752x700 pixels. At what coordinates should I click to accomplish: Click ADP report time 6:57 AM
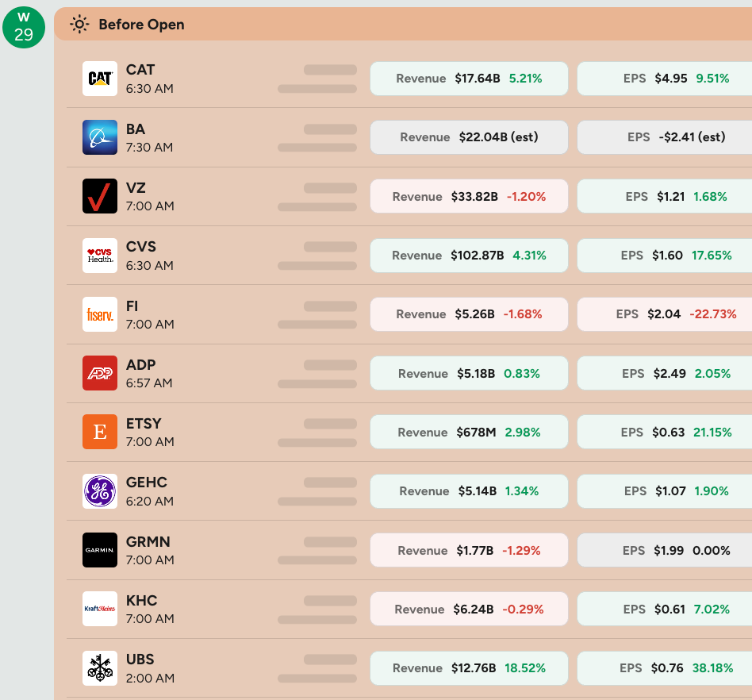tap(149, 383)
